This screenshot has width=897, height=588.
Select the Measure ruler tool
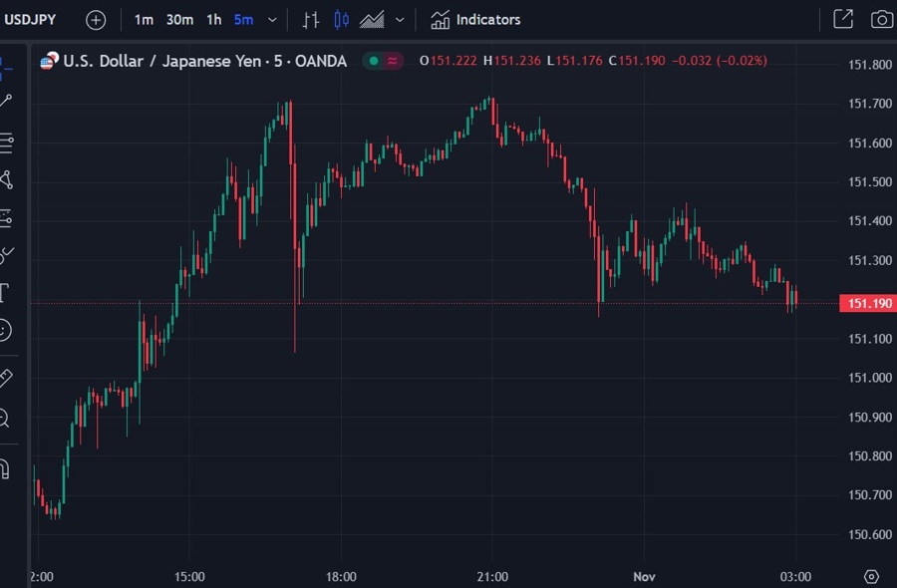pos(6,378)
